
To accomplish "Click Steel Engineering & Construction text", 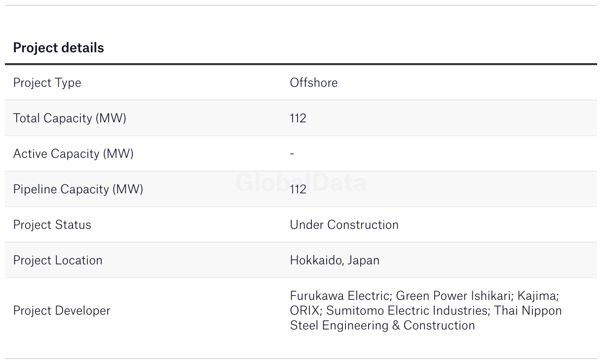I will click(x=382, y=326).
